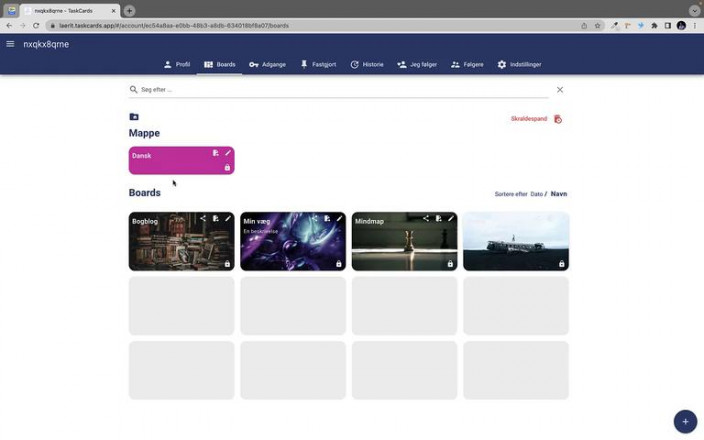Image resolution: width=704 pixels, height=440 pixels.
Task: Toggle lock on Dansk folder
Action: click(x=227, y=168)
